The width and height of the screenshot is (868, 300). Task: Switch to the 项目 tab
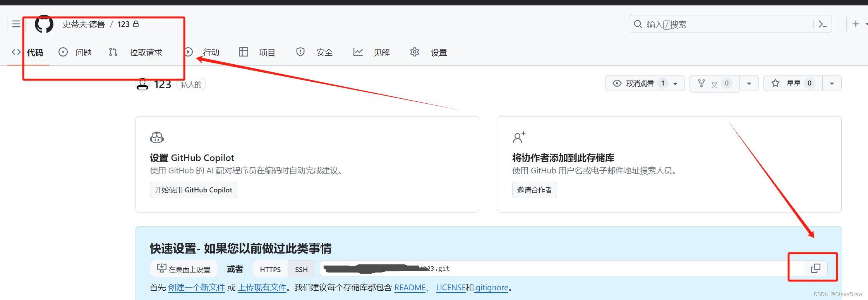pos(257,52)
